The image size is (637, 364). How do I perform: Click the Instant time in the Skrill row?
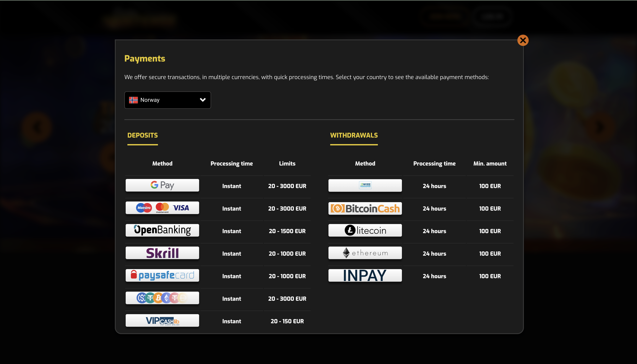point(231,253)
